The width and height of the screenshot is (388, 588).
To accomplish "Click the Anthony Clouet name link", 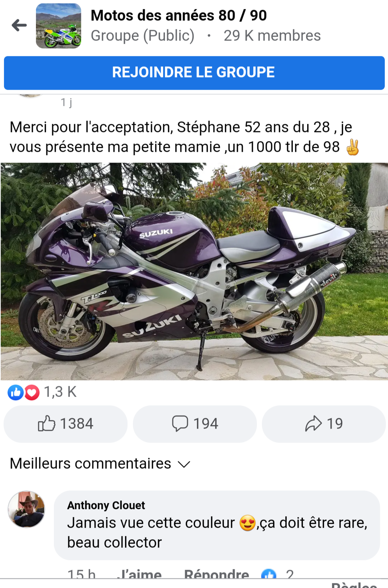I will (x=106, y=505).
